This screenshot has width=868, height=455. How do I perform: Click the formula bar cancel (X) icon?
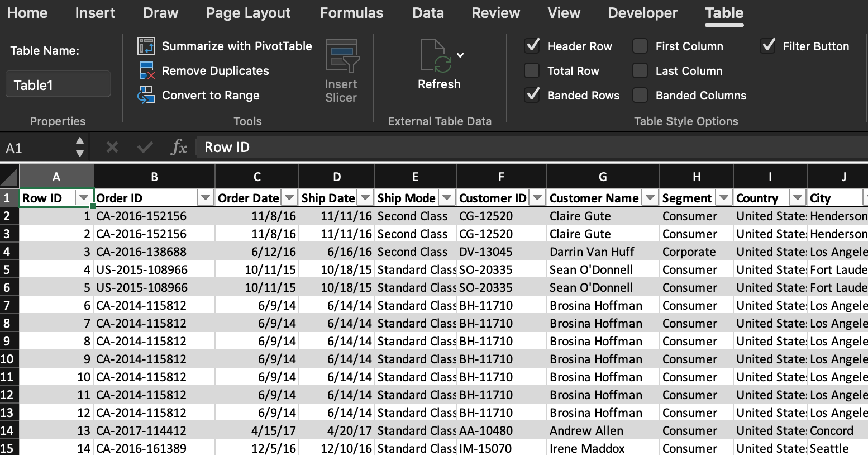point(112,146)
